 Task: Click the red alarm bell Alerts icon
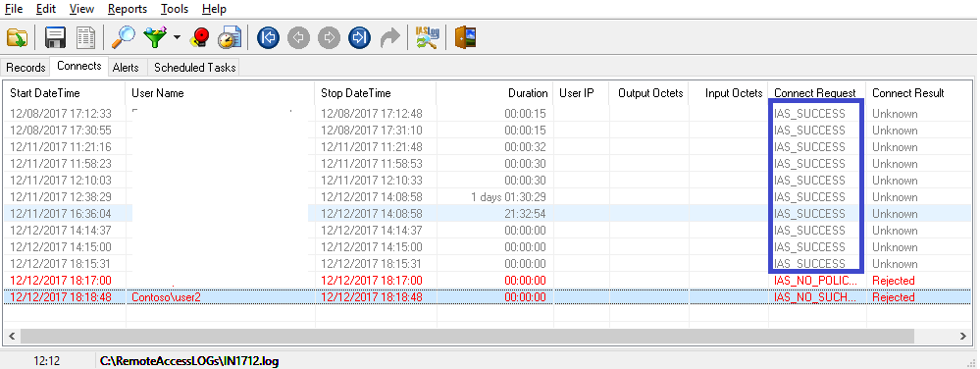201,37
